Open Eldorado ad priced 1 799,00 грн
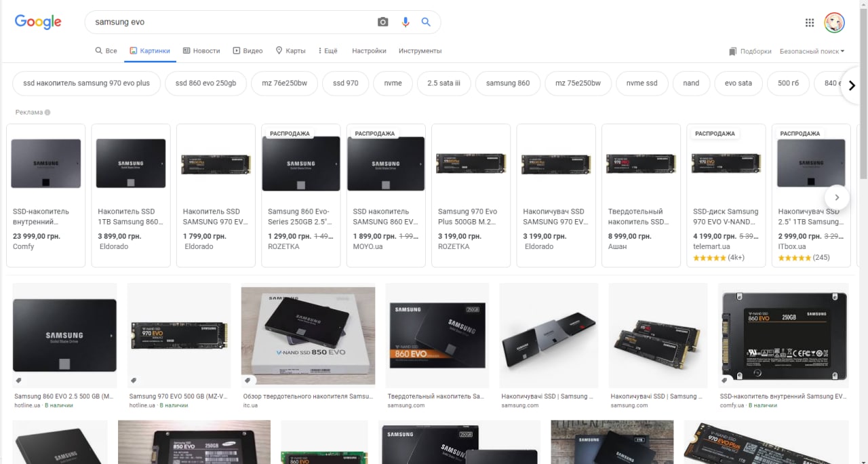The image size is (868, 464). pos(216,195)
